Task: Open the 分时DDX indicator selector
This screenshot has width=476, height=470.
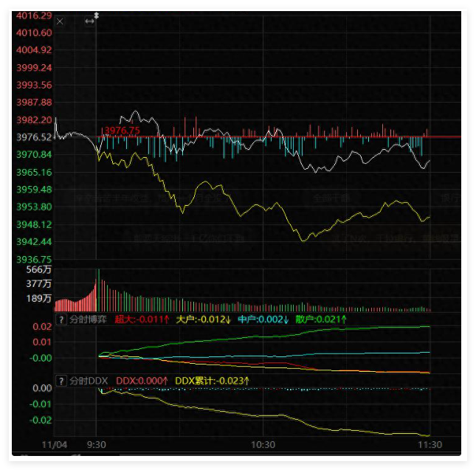Action: tap(89, 381)
